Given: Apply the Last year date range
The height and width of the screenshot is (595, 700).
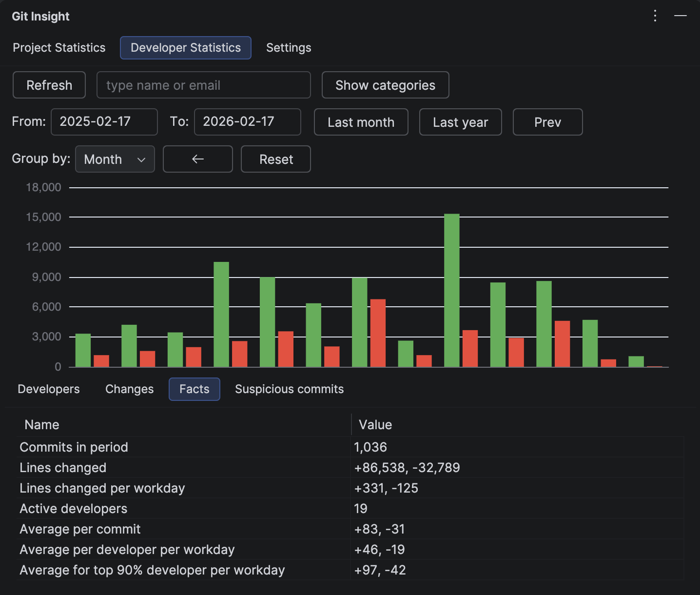Looking at the screenshot, I should [460, 122].
